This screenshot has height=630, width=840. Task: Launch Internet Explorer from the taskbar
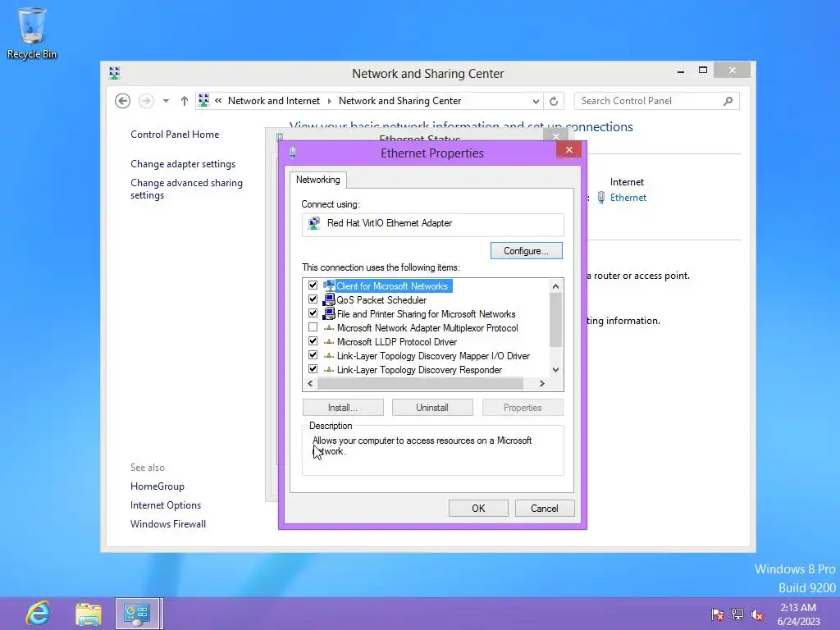(x=38, y=613)
